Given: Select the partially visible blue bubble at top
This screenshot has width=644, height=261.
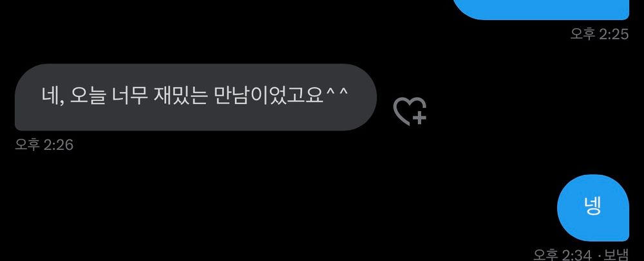Looking at the screenshot, I should (x=541, y=9).
